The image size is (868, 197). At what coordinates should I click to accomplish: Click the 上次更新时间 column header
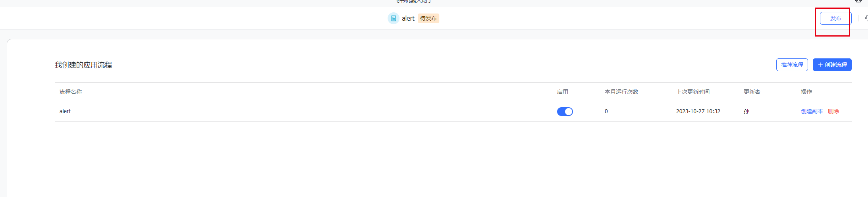point(692,92)
